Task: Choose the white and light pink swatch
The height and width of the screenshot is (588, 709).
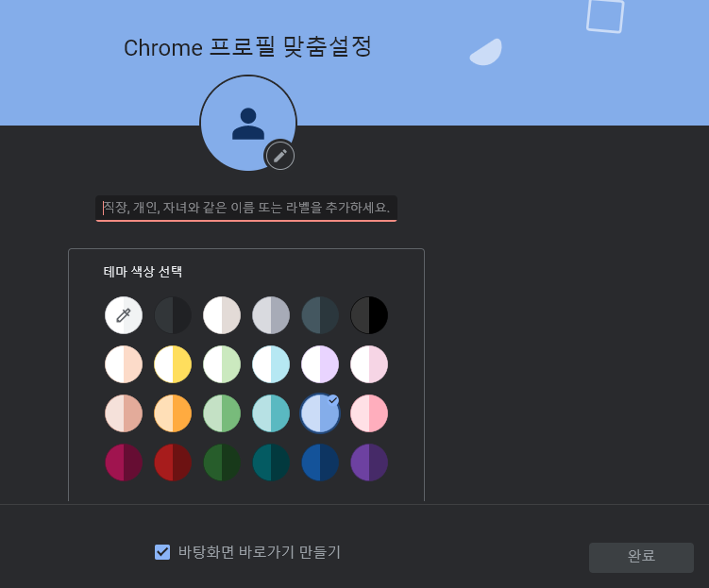Action: click(369, 364)
